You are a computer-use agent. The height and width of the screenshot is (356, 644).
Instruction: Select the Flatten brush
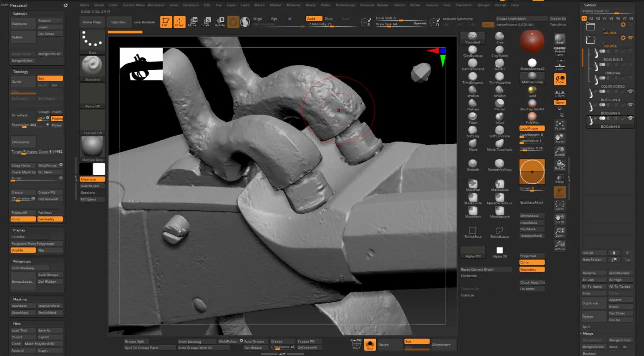[473, 105]
